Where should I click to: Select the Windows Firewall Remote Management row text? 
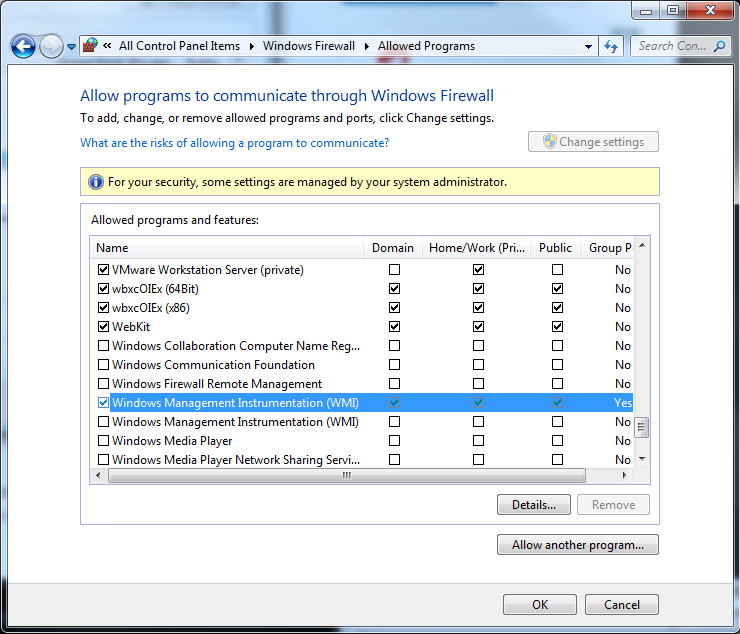(217, 384)
